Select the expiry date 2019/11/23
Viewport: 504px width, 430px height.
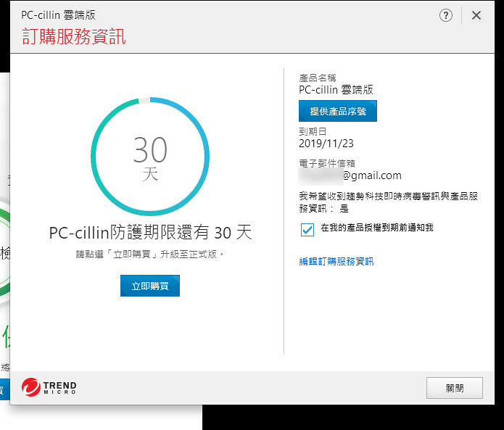tap(326, 144)
